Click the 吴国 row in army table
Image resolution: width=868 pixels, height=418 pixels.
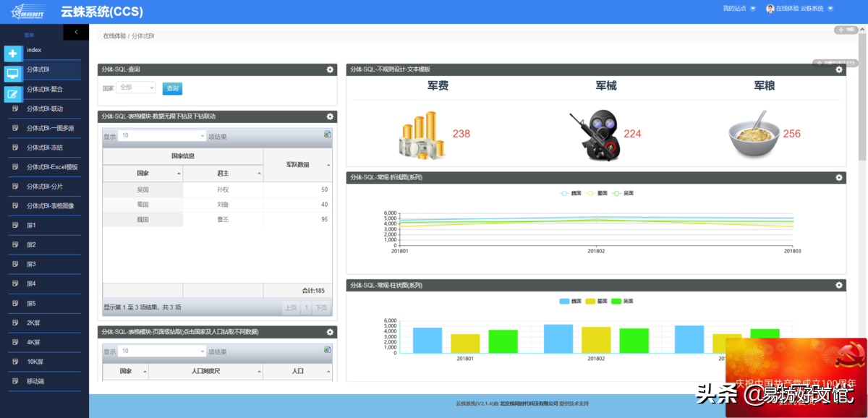tap(217, 189)
